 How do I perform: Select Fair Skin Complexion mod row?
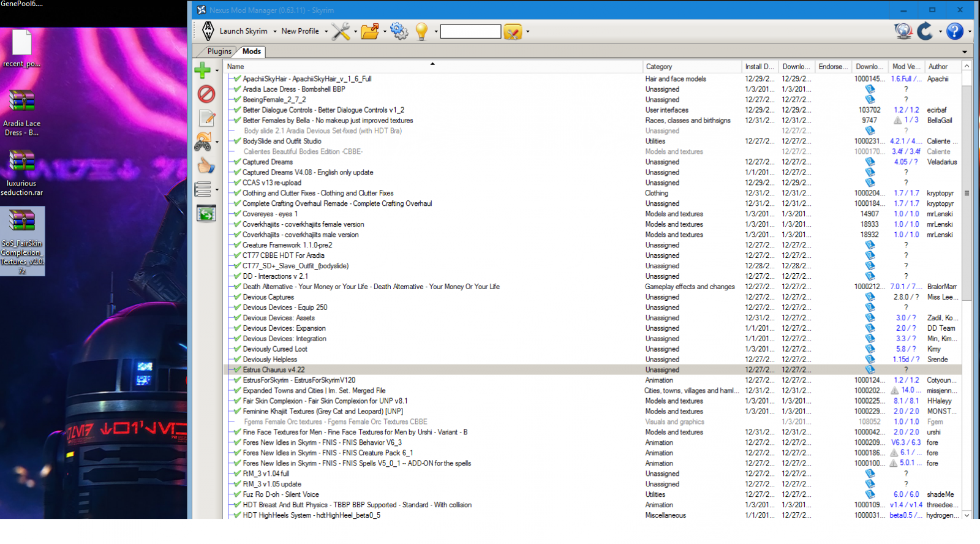[592, 401]
